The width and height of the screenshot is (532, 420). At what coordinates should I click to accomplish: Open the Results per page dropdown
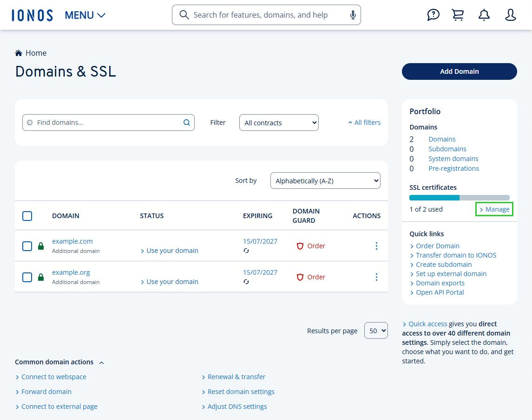click(376, 330)
